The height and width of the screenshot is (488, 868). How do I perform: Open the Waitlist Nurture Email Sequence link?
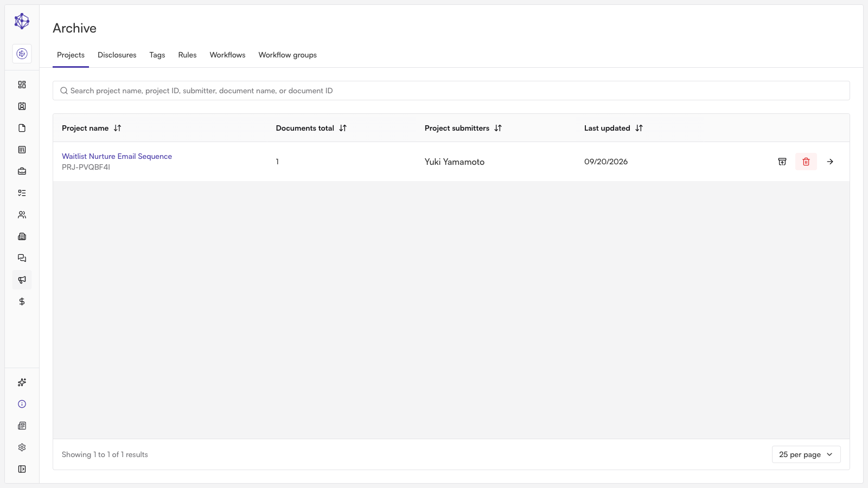[117, 156]
